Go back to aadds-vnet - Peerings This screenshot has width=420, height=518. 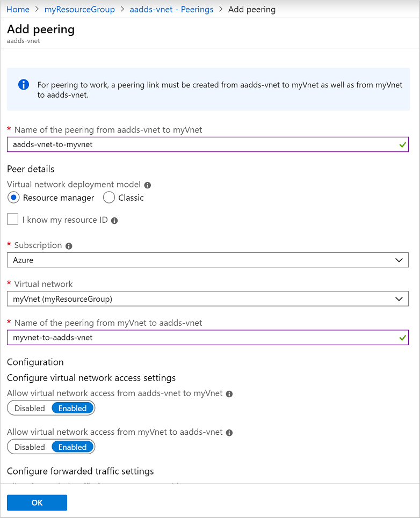[171, 9]
